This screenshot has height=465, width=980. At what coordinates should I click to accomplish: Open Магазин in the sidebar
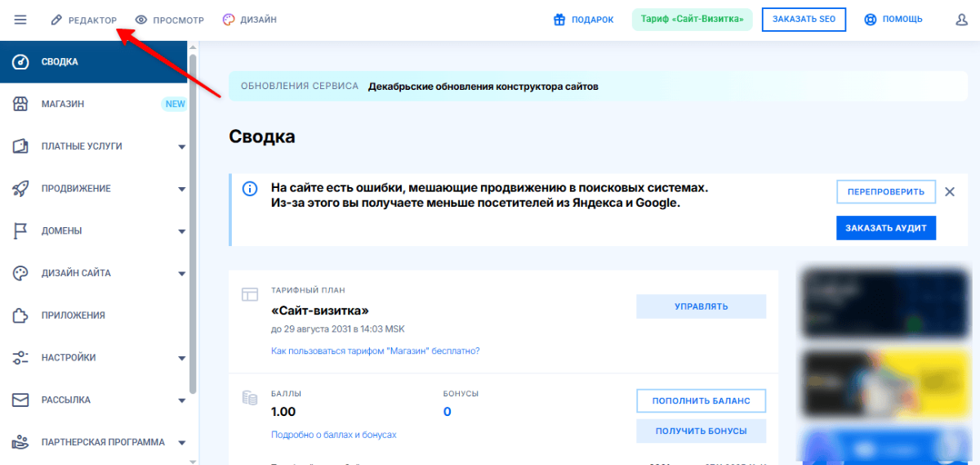click(94, 104)
